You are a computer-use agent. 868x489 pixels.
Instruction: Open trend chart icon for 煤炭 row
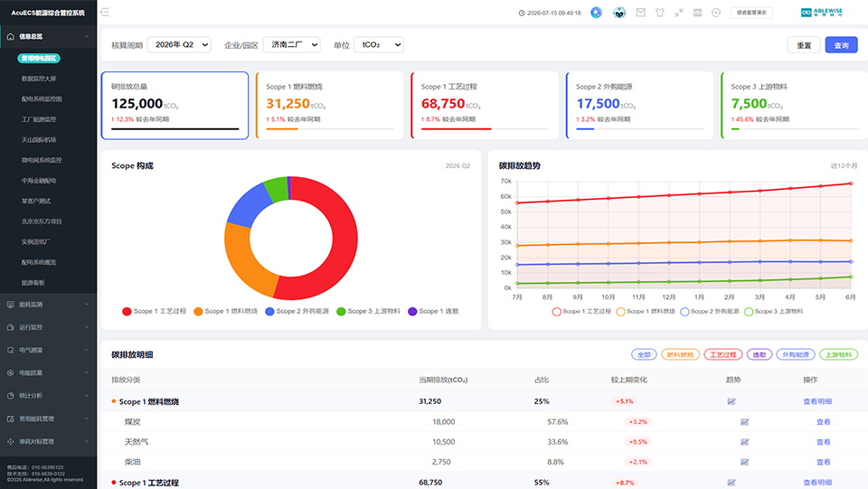coord(744,422)
